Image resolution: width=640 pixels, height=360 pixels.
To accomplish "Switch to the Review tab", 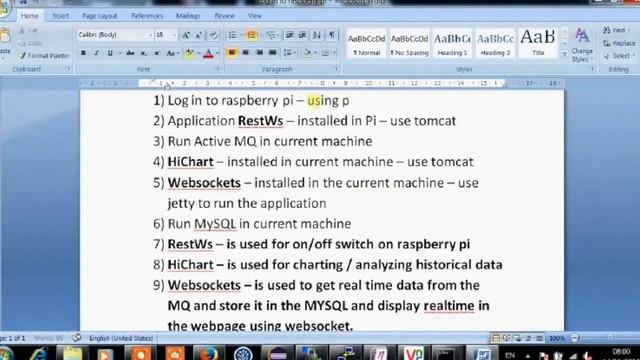I will tap(224, 16).
